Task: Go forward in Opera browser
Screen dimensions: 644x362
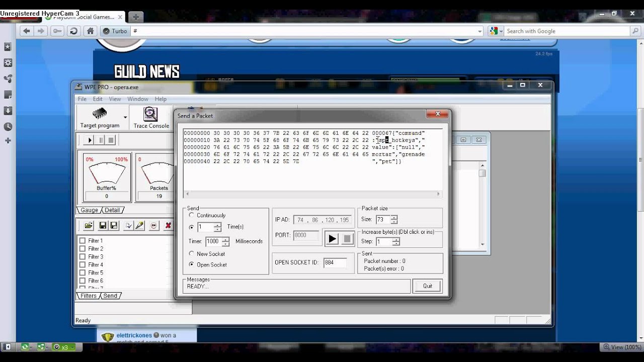Action: (42, 31)
